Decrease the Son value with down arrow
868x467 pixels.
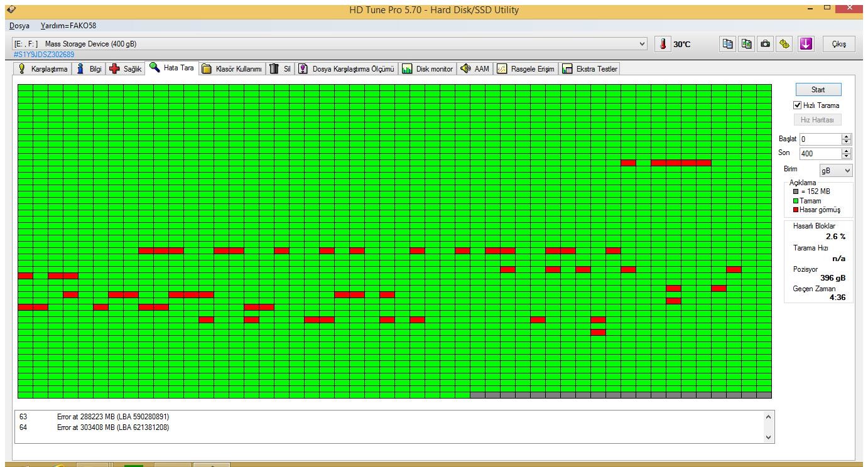847,156
